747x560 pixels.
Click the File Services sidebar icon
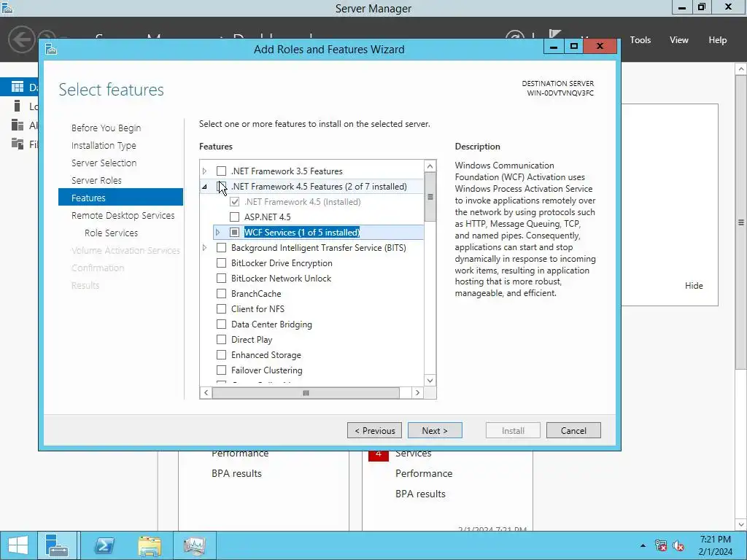coord(18,144)
